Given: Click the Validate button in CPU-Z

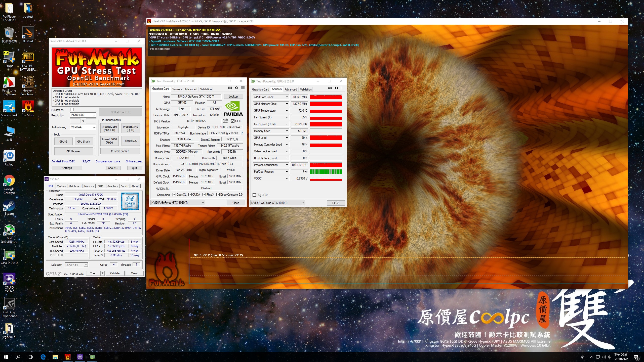Looking at the screenshot, I should coord(115,273).
